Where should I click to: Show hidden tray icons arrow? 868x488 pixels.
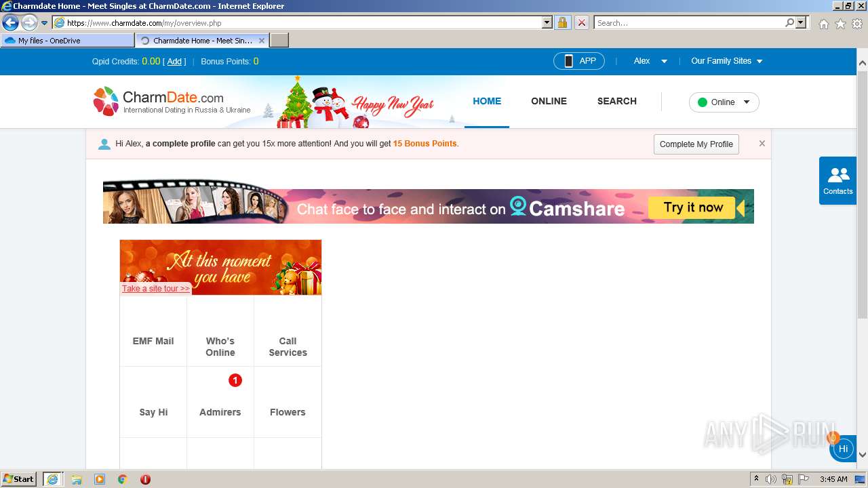point(756,479)
